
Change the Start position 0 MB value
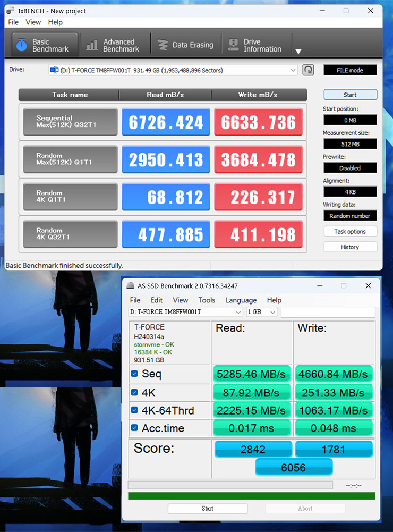point(350,120)
